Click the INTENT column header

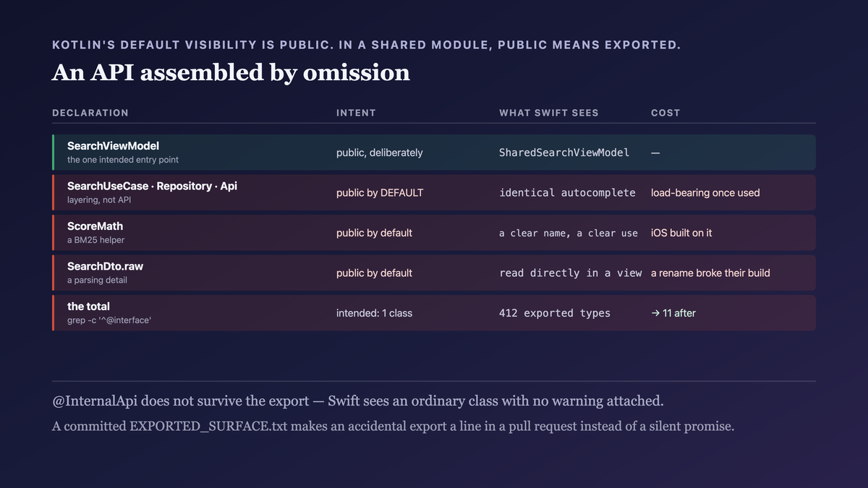[356, 113]
